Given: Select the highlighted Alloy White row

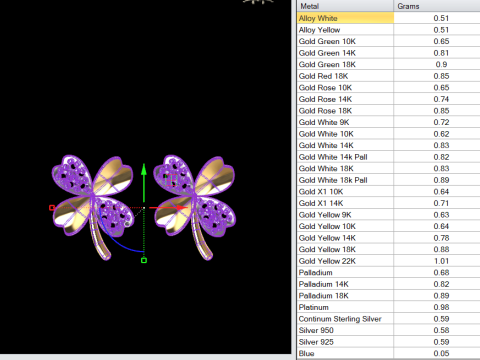Looking at the screenshot, I should point(388,18).
